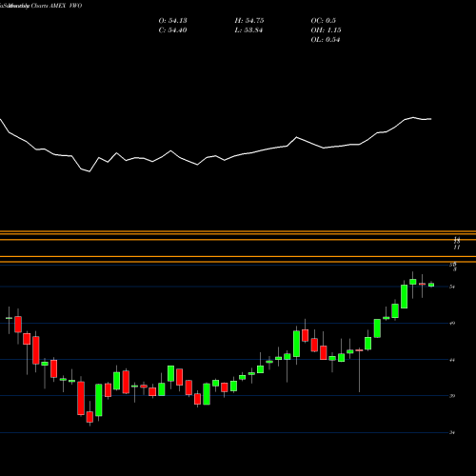Click the 34 price axis label
The image size is (476, 476).
(x=452, y=432)
